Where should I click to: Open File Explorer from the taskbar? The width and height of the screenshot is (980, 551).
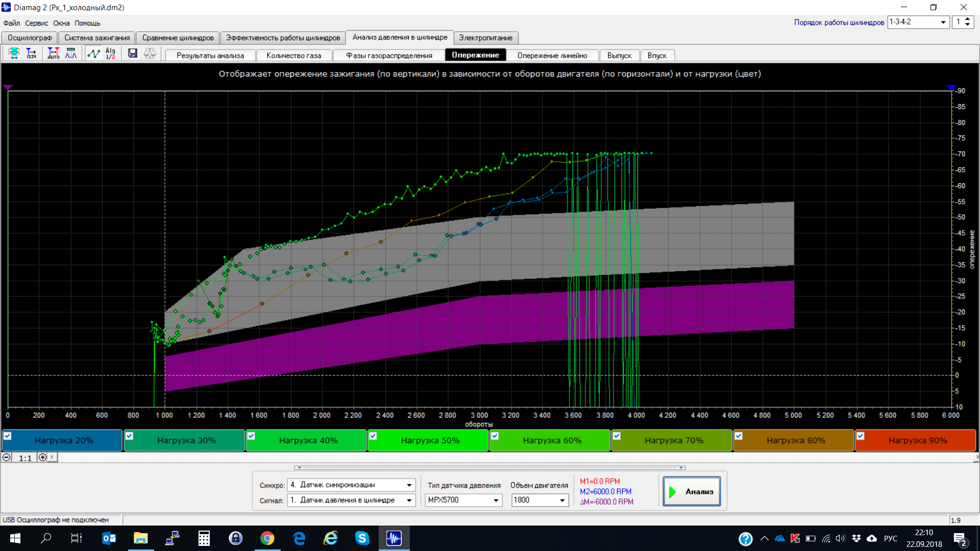pyautogui.click(x=140, y=538)
